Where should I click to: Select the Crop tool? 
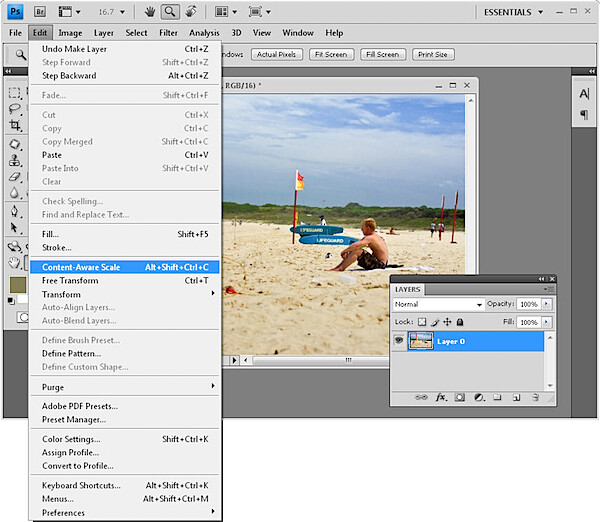tap(15, 125)
